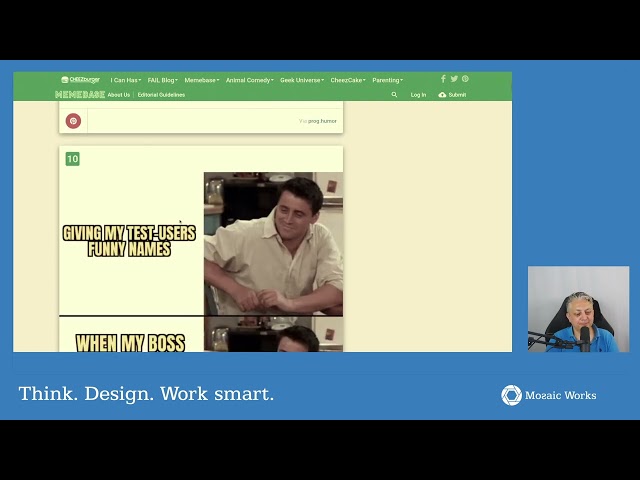Expand the Animal Comedy dropdown
Viewport: 640px width, 480px height.
coord(249,80)
